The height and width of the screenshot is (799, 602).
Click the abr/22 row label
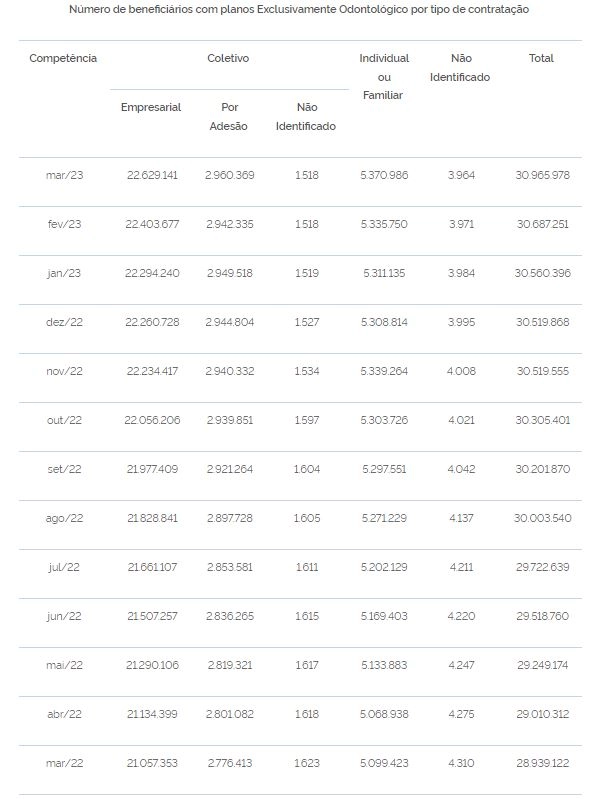64,714
